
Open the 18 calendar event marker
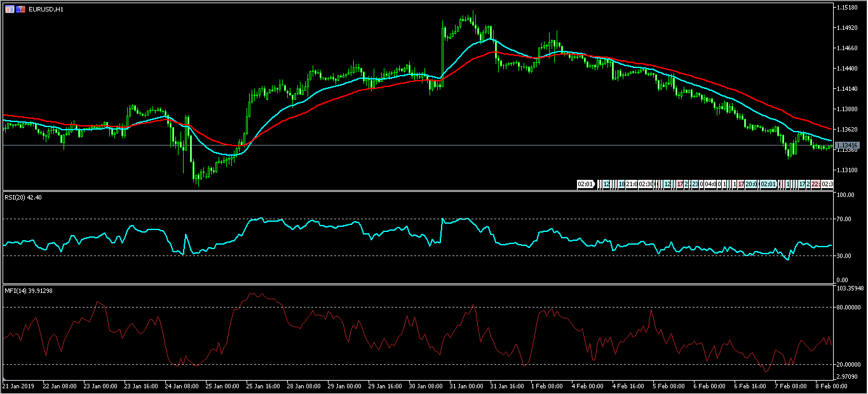(x=621, y=184)
